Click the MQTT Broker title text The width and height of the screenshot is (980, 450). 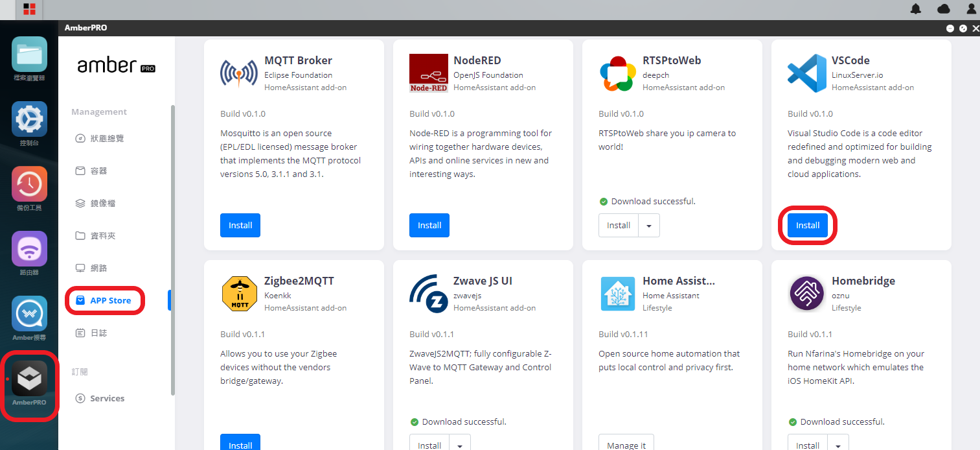[298, 60]
